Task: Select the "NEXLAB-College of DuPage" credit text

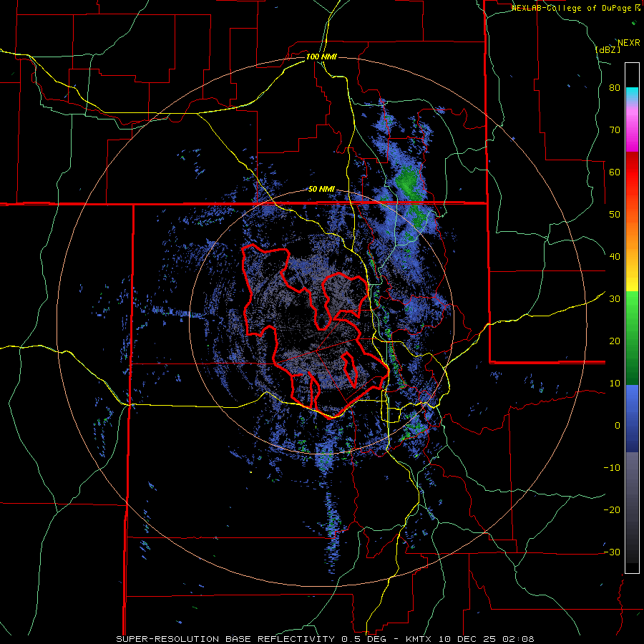Action: [571, 8]
